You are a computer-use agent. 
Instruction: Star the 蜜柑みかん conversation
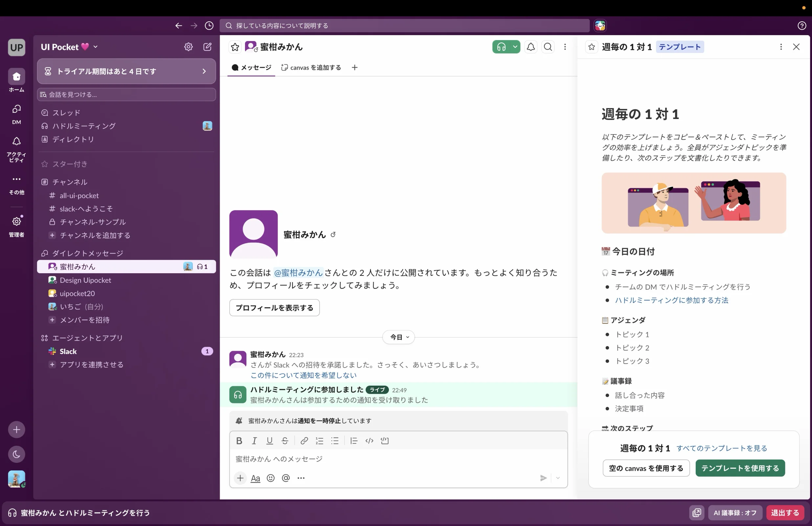tap(235, 47)
